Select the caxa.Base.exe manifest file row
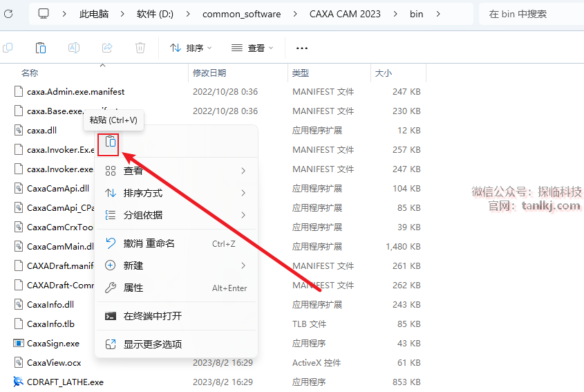584x392 pixels. click(217, 111)
